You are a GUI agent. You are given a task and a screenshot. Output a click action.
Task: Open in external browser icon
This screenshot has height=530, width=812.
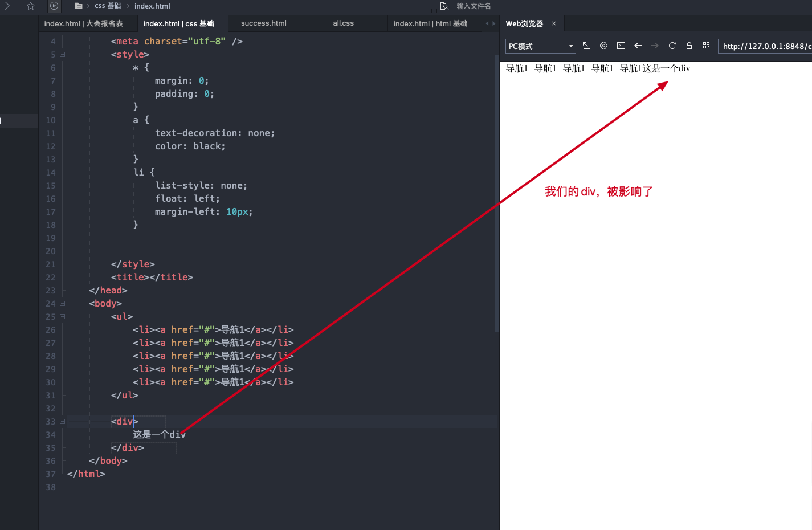pos(586,46)
